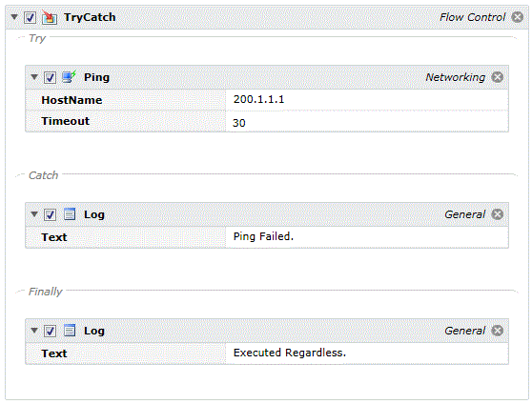Screen dimensions: 532x404
Task: Collapse the Finally Log activity arrow
Action: pyautogui.click(x=34, y=331)
